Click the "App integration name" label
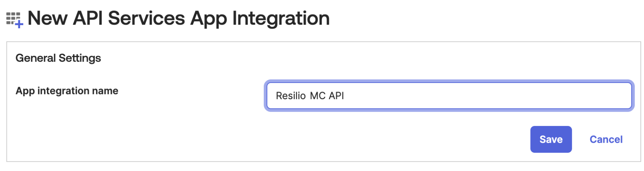This screenshot has height=171, width=644. click(x=67, y=91)
